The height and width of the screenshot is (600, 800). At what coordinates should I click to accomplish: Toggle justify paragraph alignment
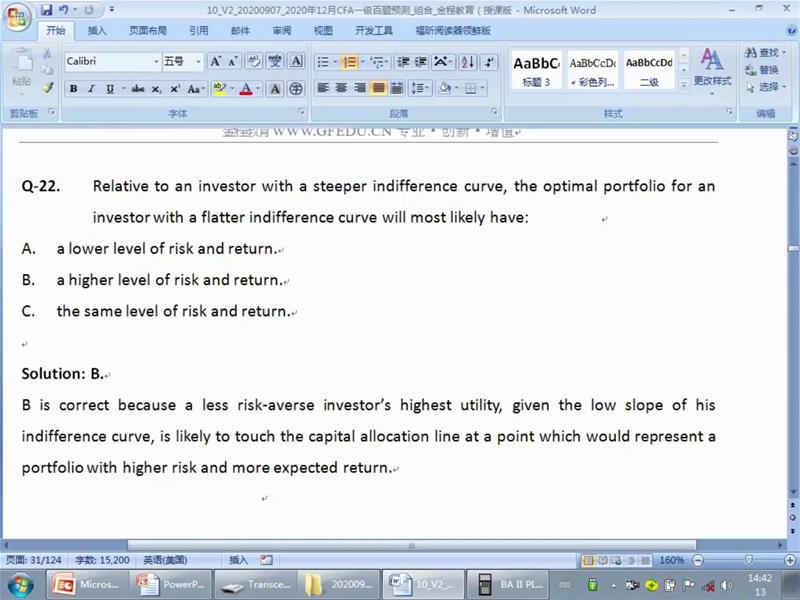(x=378, y=89)
